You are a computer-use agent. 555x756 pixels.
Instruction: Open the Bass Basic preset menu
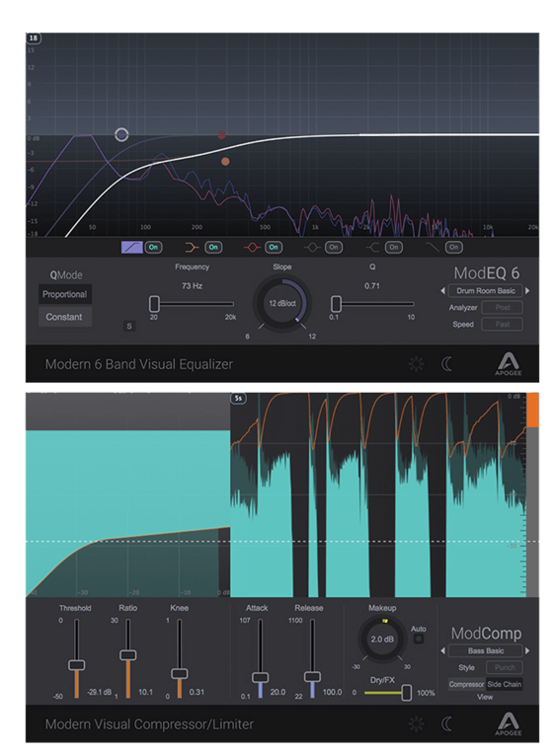486,651
